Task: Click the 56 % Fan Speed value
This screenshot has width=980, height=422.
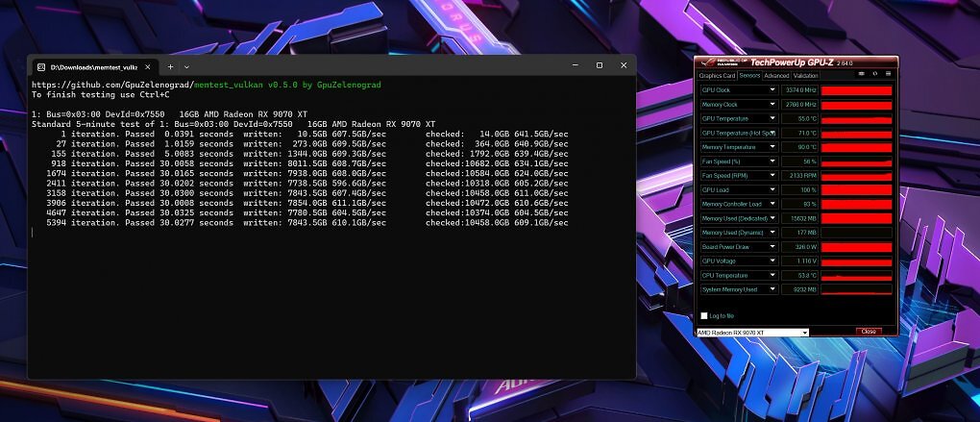Action: point(799,161)
